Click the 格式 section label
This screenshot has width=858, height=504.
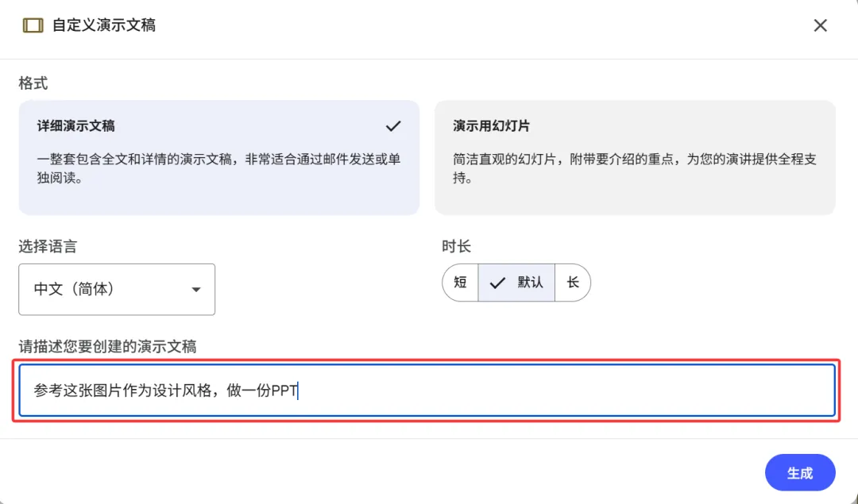click(x=33, y=83)
